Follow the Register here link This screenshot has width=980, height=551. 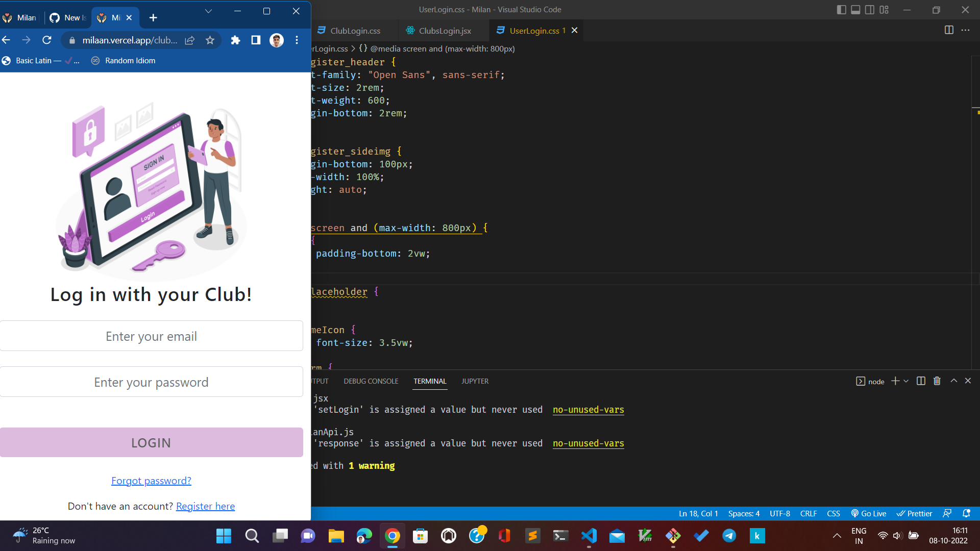click(x=205, y=506)
